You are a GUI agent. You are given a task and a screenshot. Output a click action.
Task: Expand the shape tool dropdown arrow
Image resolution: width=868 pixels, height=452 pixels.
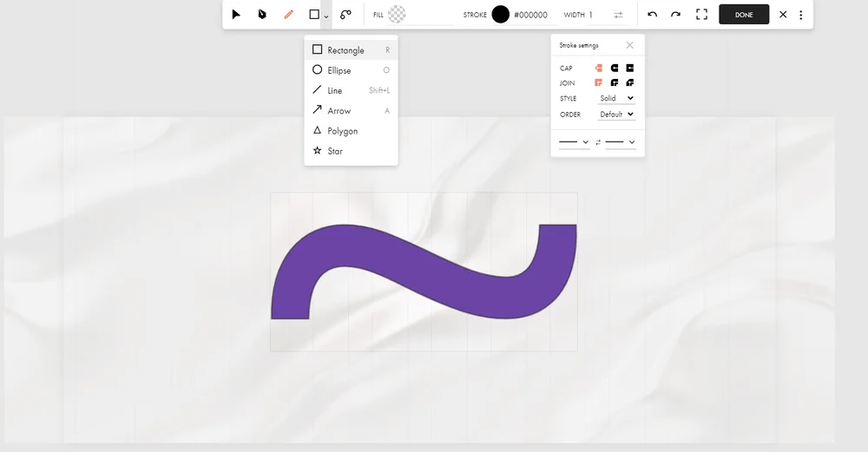point(326,16)
